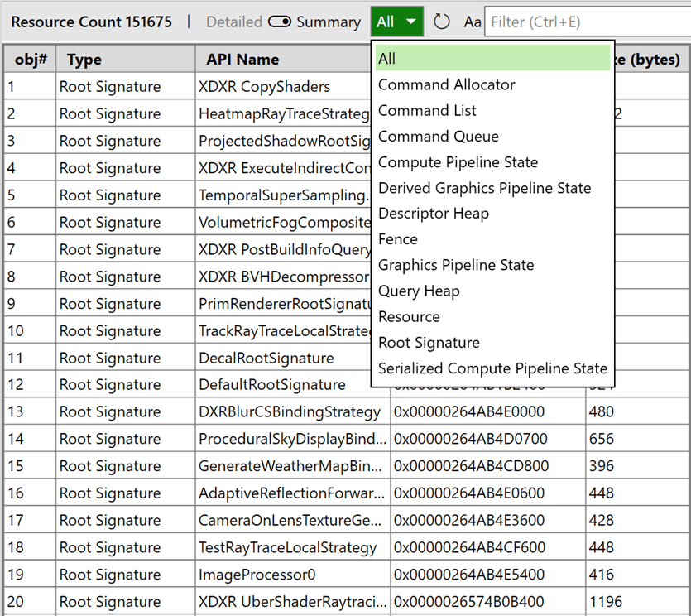Click the XDXR UberShaderRaytraci... cell
This screenshot has width=691, height=616.
click(x=293, y=601)
